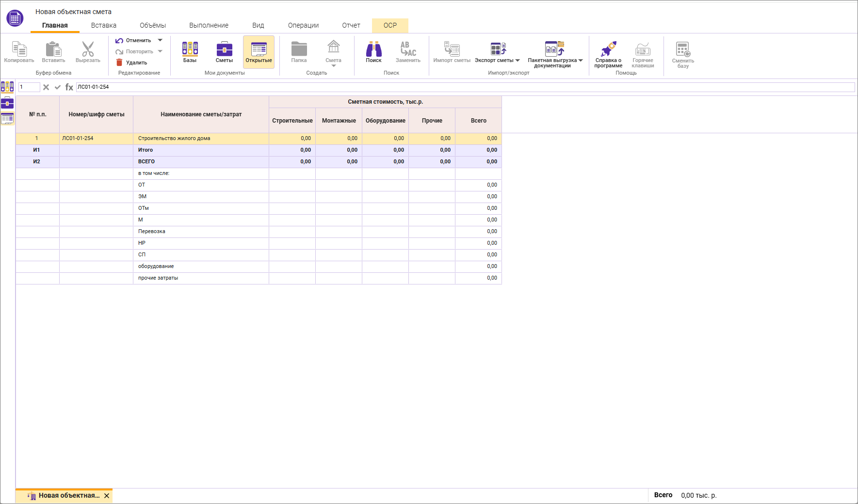858x504 pixels.
Task: Switch to the Вставка ribbon tab
Action: (x=103, y=25)
